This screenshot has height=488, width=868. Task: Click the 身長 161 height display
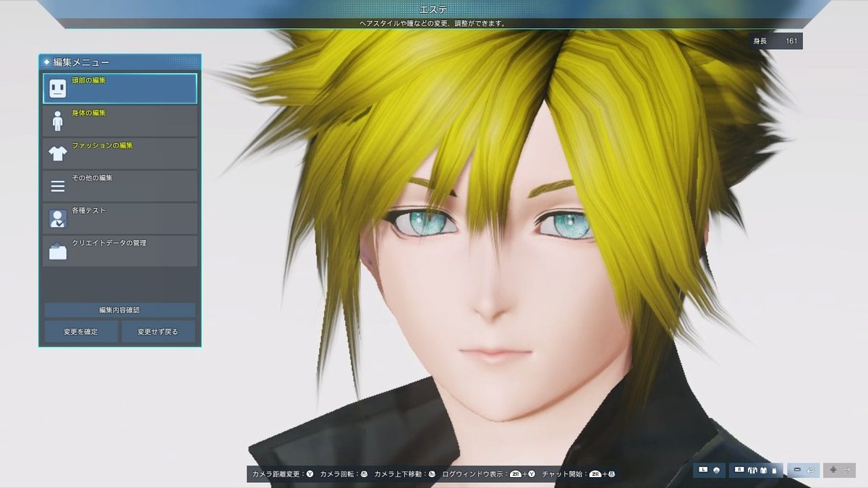776,41
